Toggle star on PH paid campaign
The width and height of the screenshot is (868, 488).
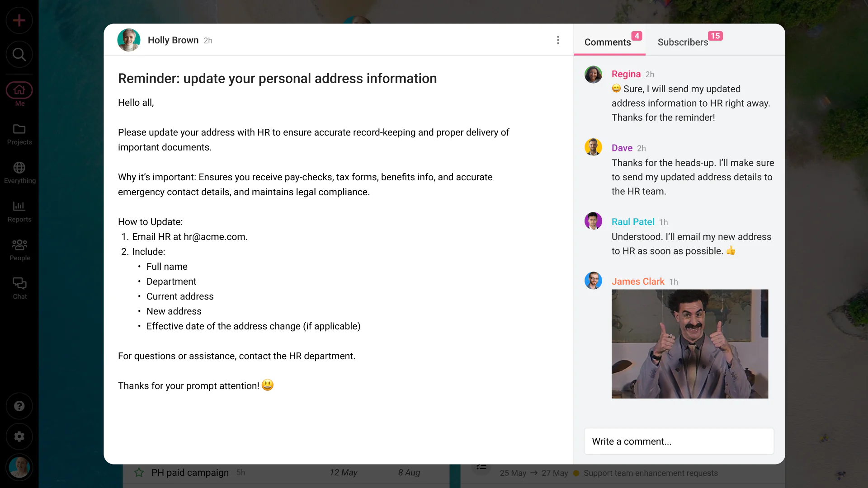click(139, 473)
